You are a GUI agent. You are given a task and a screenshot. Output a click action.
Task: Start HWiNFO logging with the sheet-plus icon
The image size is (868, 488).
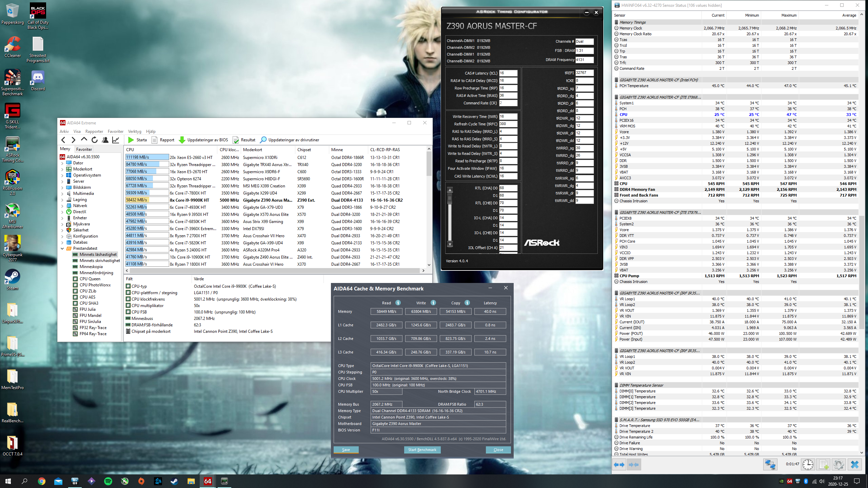823,464
